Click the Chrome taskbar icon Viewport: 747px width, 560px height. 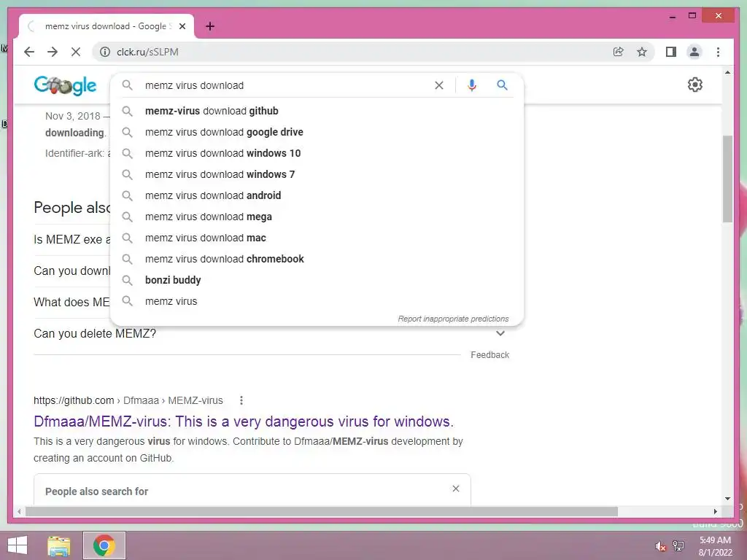(104, 545)
